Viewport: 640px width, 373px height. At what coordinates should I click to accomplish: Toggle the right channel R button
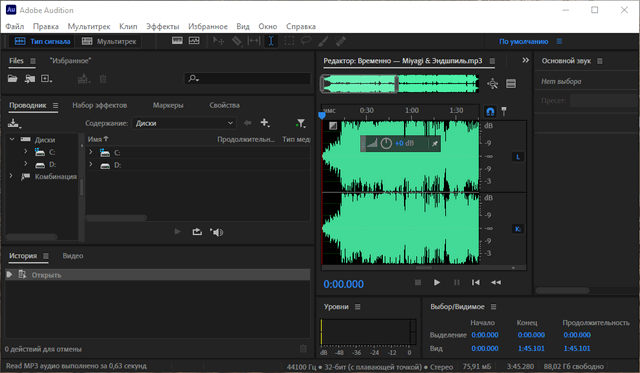[518, 229]
